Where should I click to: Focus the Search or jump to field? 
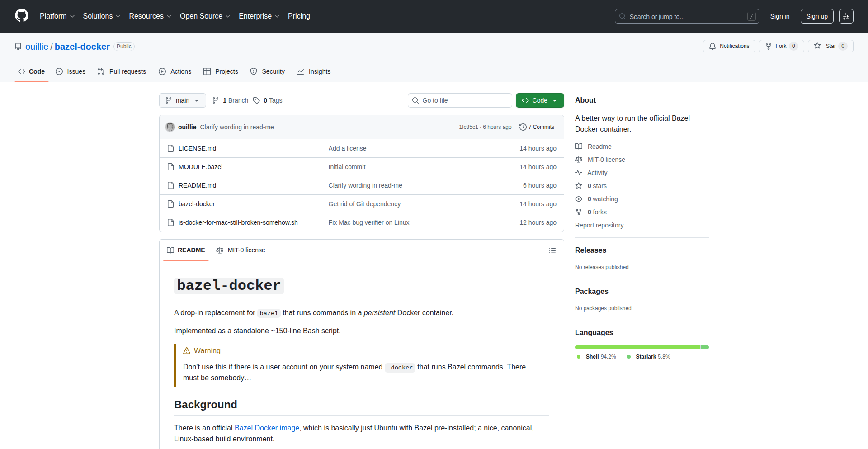click(x=687, y=16)
